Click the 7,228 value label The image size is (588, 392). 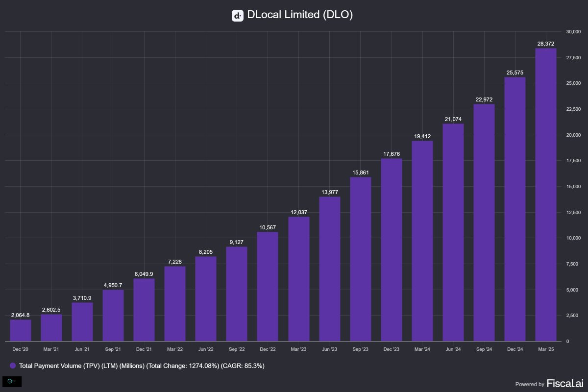point(175,262)
